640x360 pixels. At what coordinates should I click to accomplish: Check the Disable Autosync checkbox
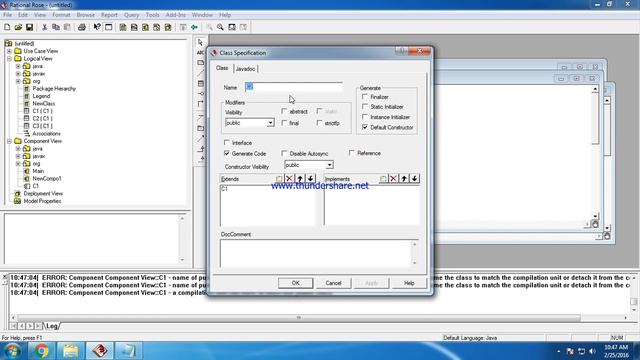coord(284,153)
